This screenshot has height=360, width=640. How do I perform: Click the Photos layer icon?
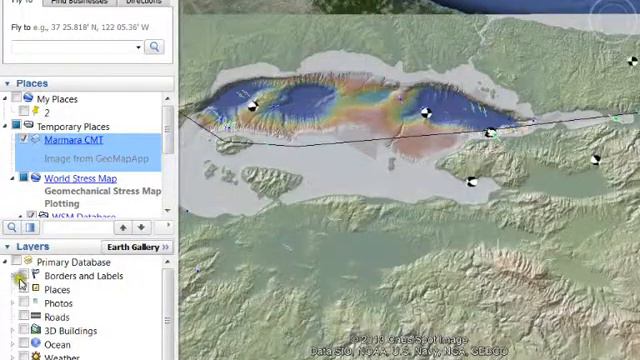pyautogui.click(x=36, y=302)
